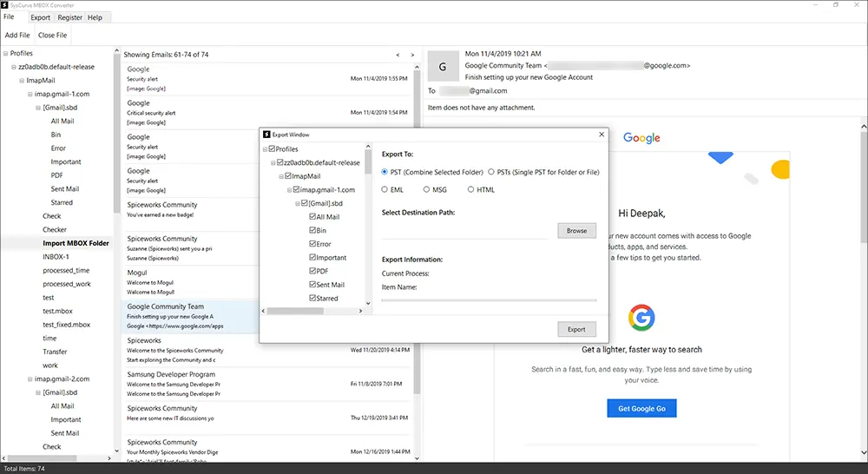Image resolution: width=868 pixels, height=474 pixels.
Task: Select PST (Combine Selected Folder) option
Action: tap(385, 172)
